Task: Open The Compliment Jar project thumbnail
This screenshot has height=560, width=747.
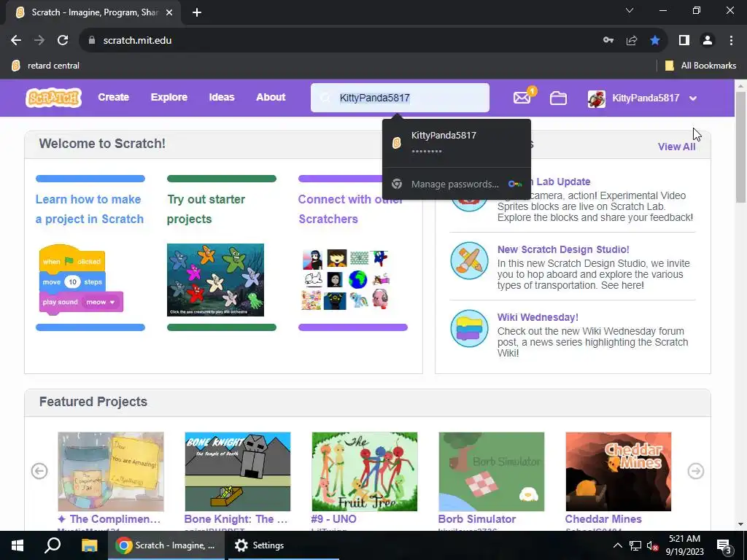Action: coord(111,472)
